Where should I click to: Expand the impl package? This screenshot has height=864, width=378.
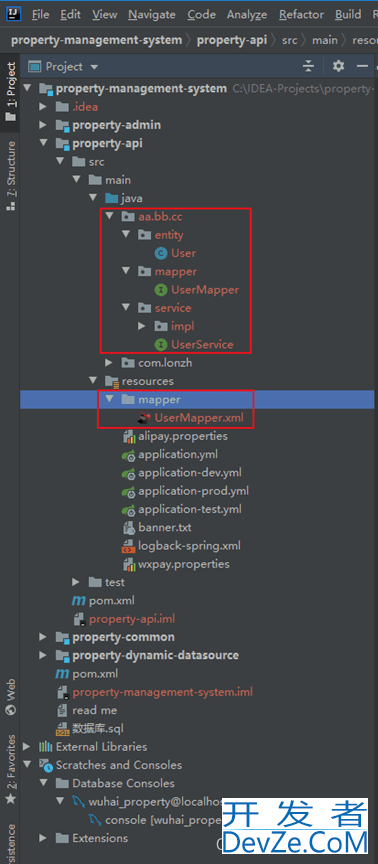[x=142, y=326]
